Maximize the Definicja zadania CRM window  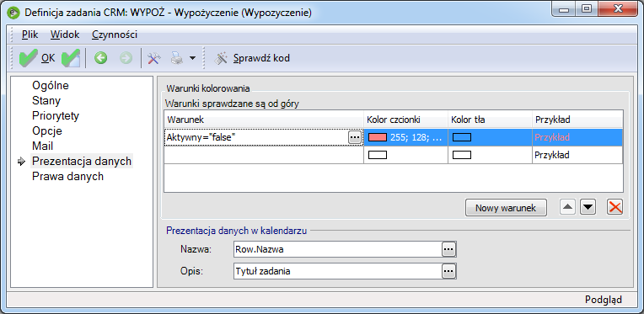pyautogui.click(x=586, y=9)
